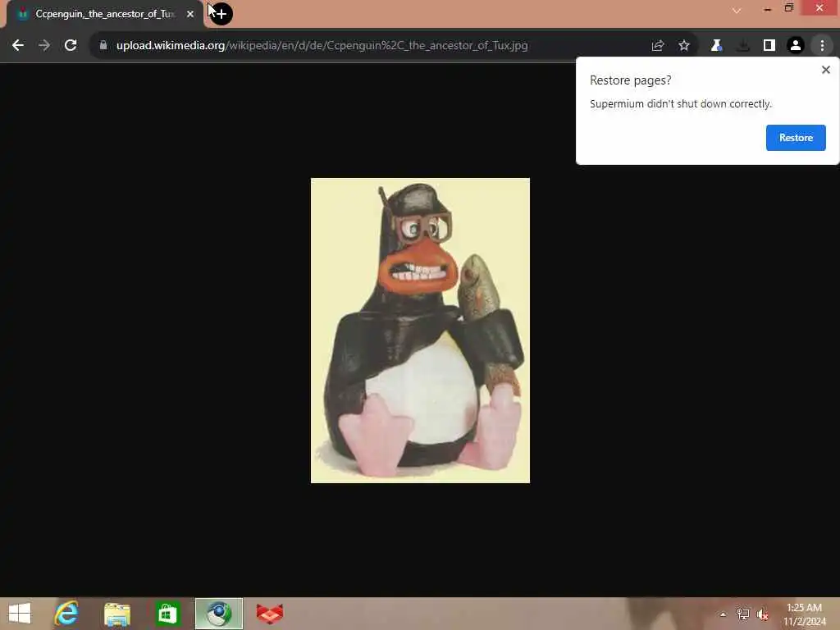
Task: Share this page via share icon
Action: 658,46
